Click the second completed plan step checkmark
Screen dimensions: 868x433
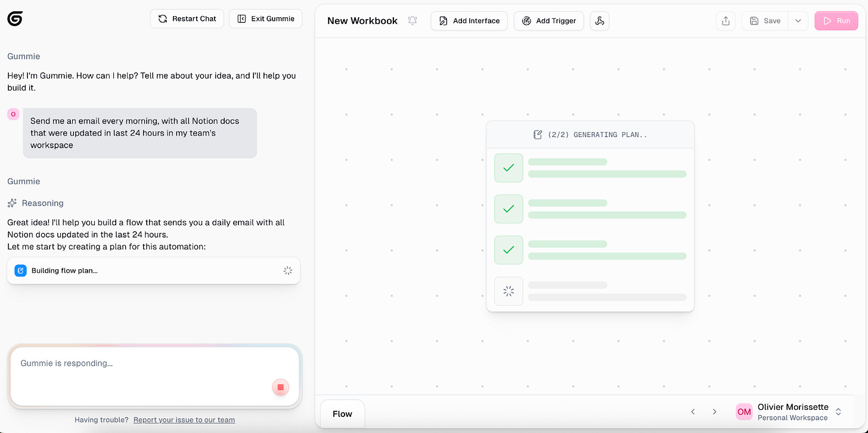click(x=509, y=209)
